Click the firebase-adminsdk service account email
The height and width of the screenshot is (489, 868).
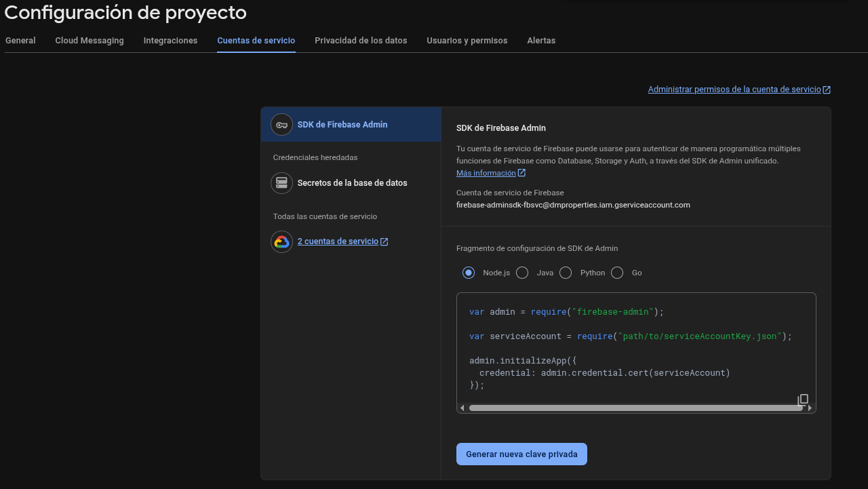[x=573, y=205]
